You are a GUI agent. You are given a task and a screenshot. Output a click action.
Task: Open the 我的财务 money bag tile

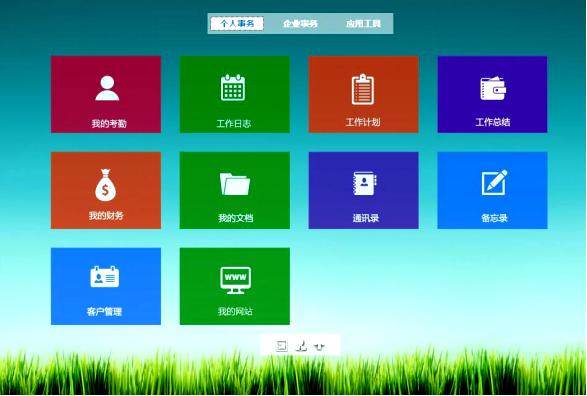click(x=106, y=190)
